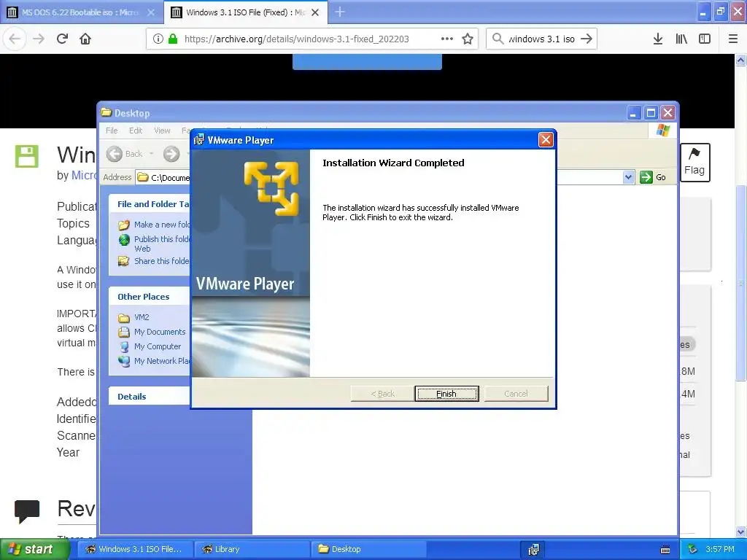Open Edit menu in Desktop window
The width and height of the screenshot is (747, 560).
pyautogui.click(x=136, y=131)
